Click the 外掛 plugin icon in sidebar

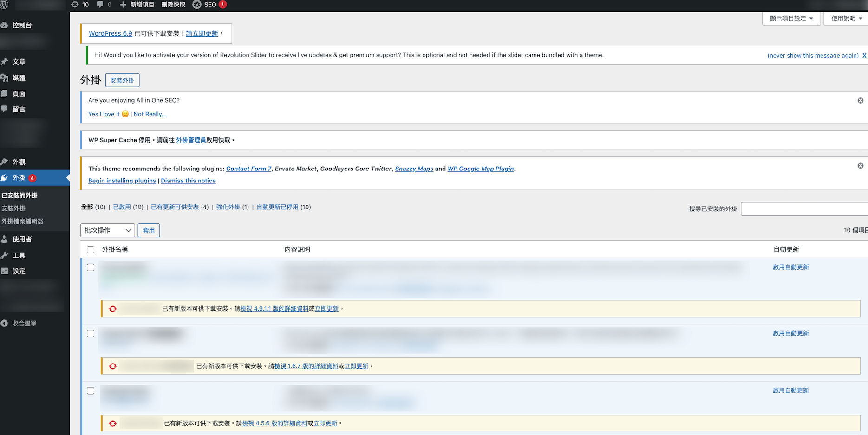5,178
